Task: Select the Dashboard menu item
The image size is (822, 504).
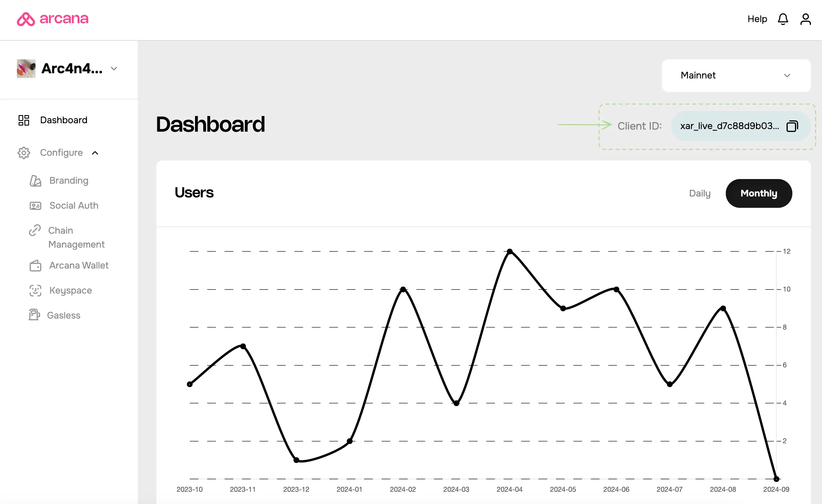Action: point(63,120)
